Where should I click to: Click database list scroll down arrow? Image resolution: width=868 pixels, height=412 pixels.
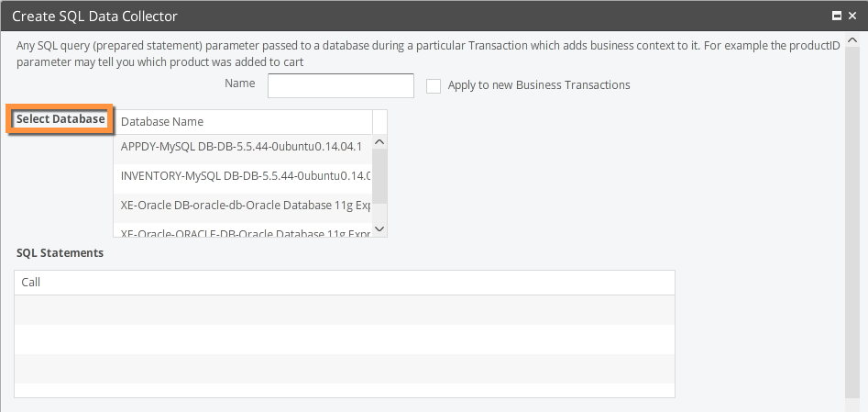tap(379, 229)
